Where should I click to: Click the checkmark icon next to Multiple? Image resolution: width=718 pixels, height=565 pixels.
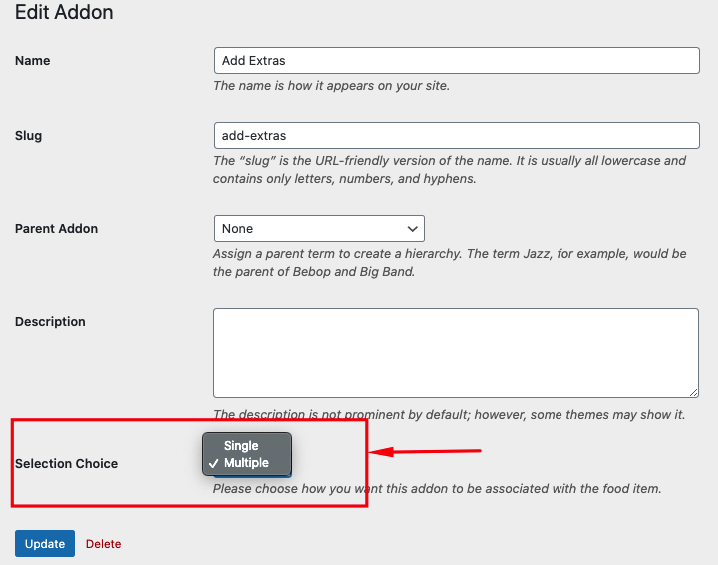click(213, 463)
